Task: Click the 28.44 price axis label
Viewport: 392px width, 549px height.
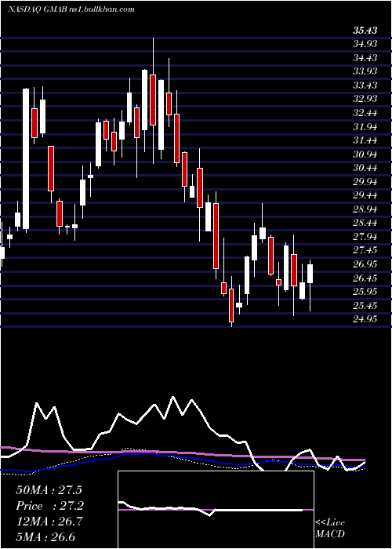Action: coord(365,224)
